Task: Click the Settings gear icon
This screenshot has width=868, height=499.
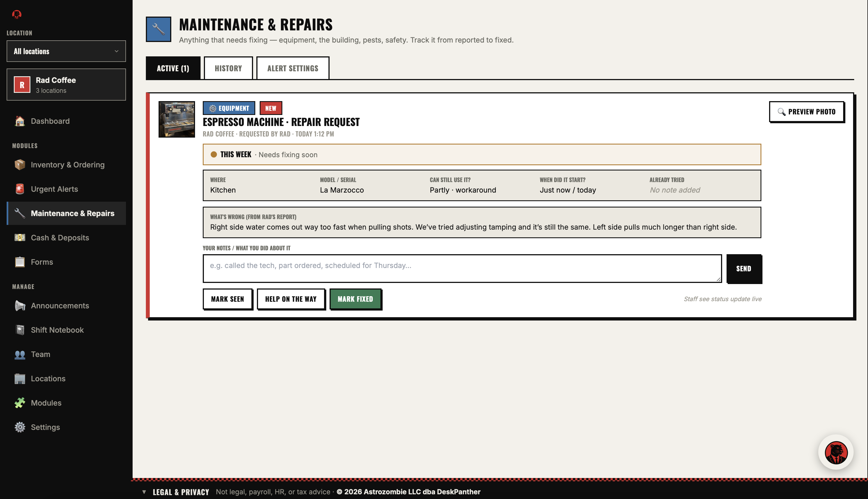Action: pyautogui.click(x=20, y=427)
